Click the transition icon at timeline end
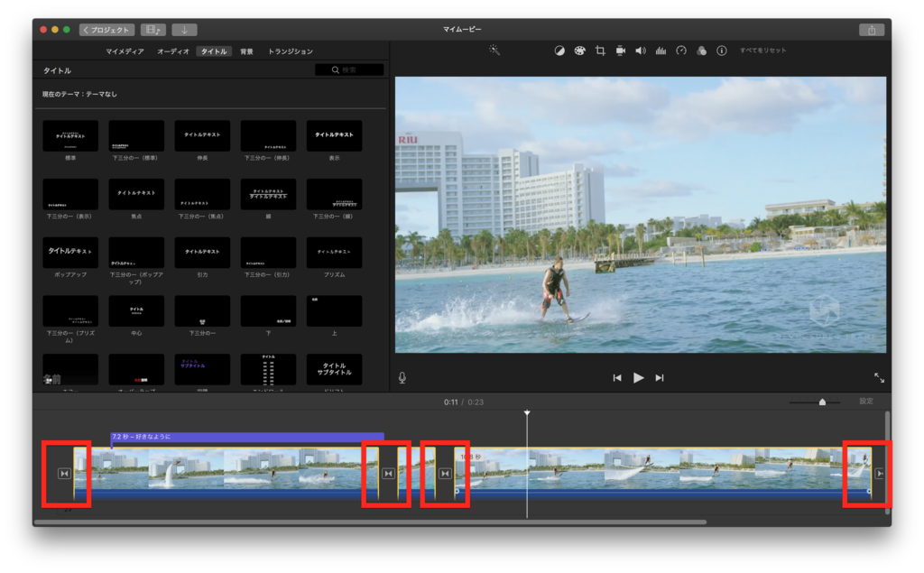Image resolution: width=924 pixels, height=573 pixels. (x=879, y=474)
